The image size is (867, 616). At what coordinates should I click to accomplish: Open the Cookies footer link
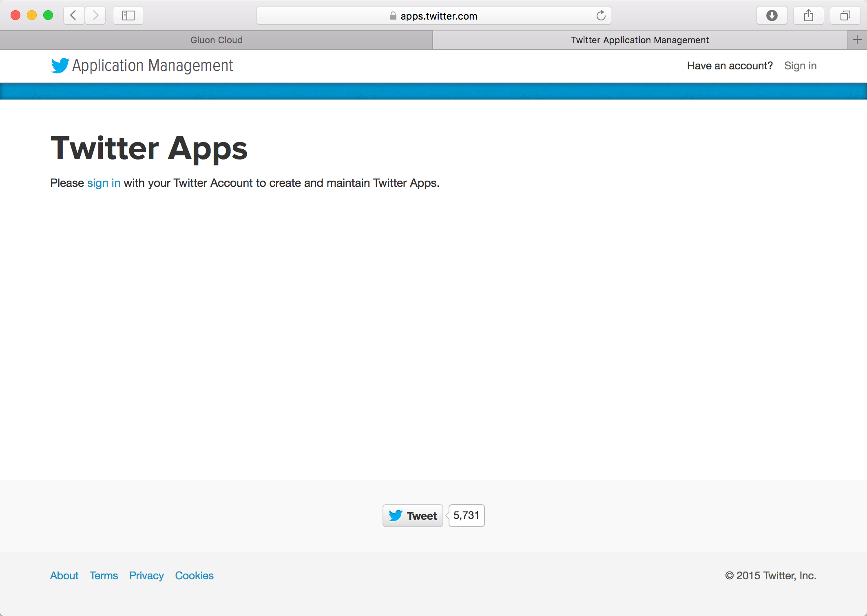point(194,576)
